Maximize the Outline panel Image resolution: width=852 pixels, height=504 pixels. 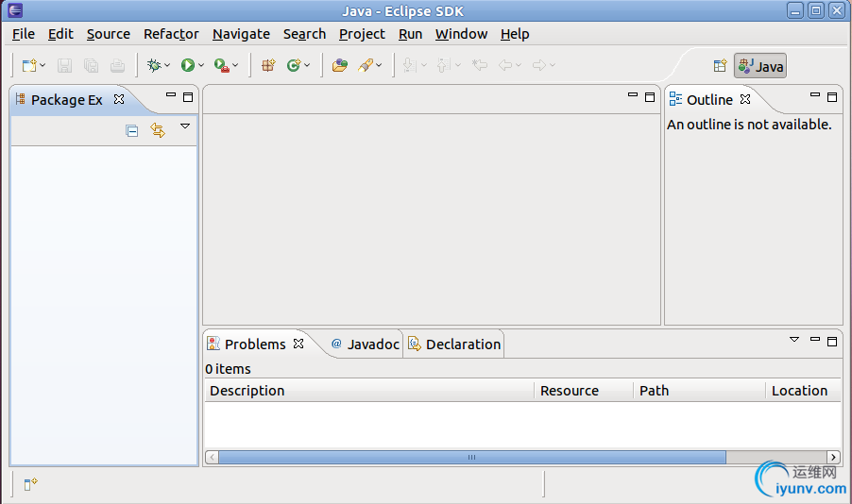832,97
